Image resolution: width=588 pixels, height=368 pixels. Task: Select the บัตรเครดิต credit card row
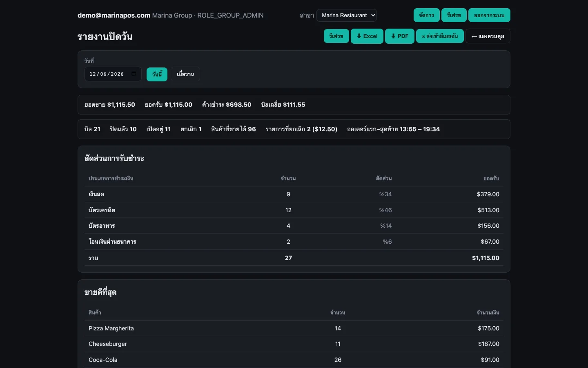point(294,210)
